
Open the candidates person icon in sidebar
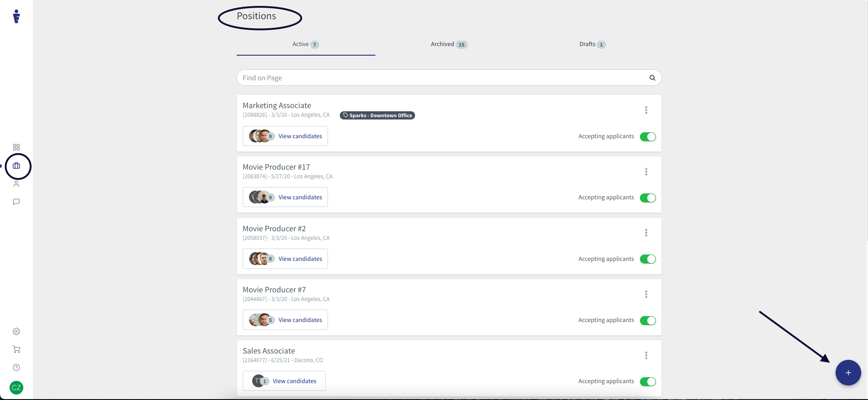[16, 184]
